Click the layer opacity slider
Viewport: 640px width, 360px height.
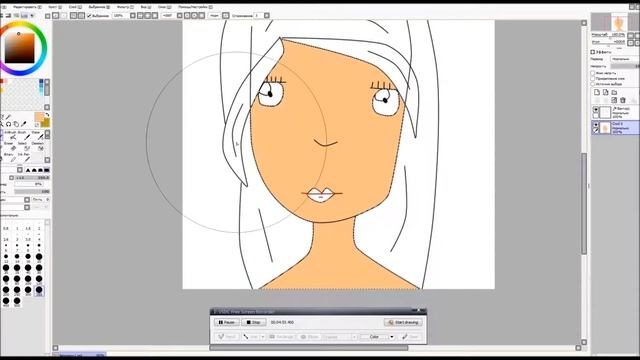[625, 66]
